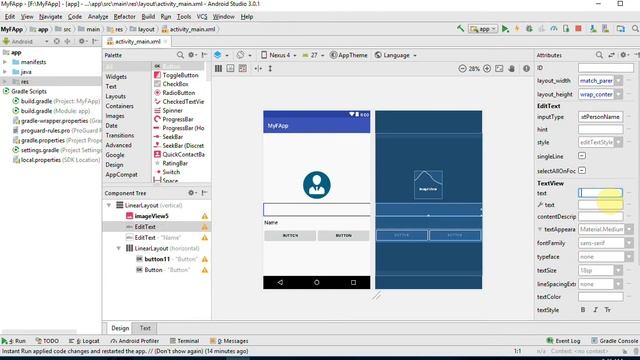Open the Gradle Console
This screenshot has width=640, height=360.
tap(614, 341)
